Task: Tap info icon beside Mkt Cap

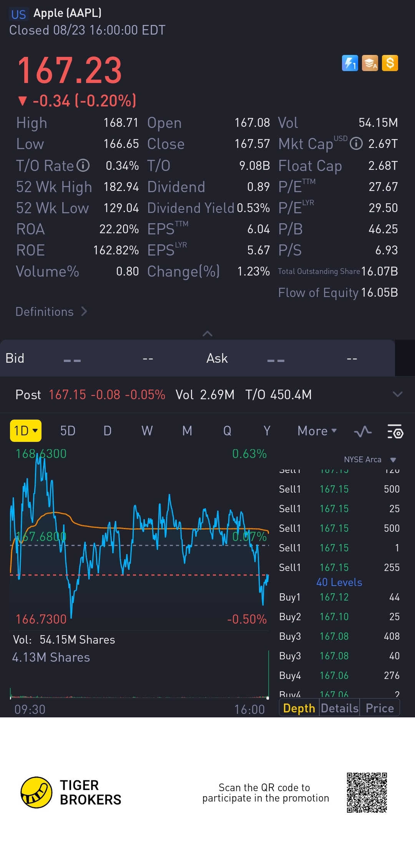Action: coord(356,144)
